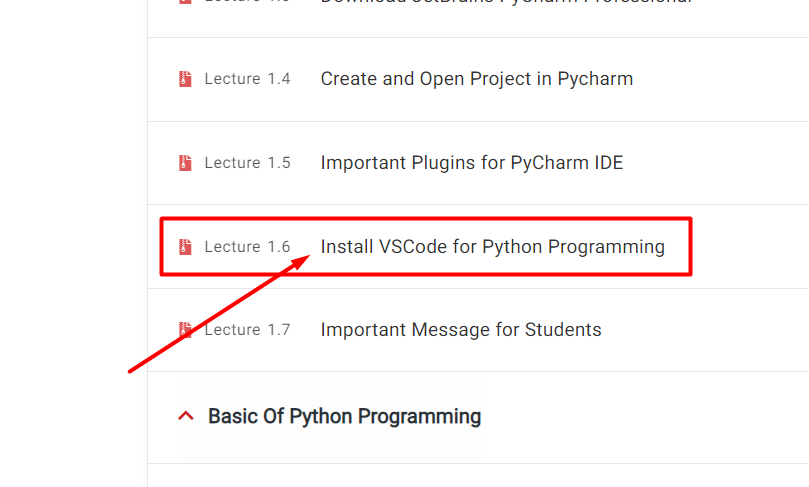Viewport: 809px width, 487px height.
Task: Click the file icon beside Lecture 1.4
Action: (x=185, y=79)
